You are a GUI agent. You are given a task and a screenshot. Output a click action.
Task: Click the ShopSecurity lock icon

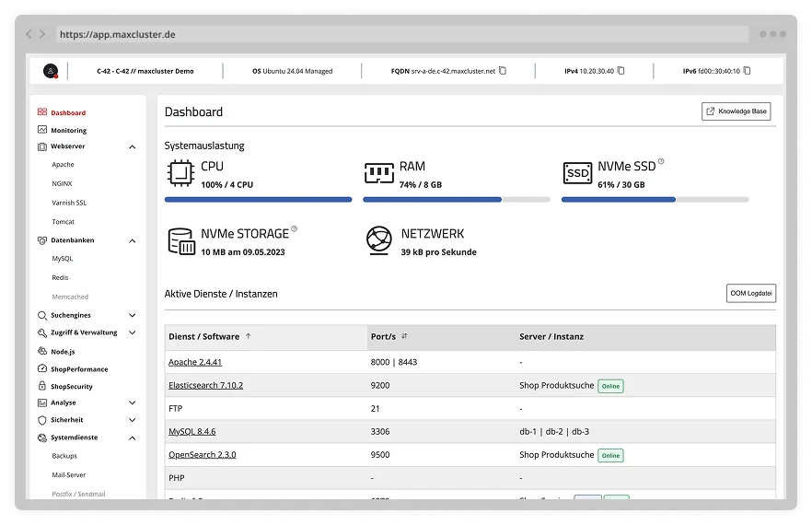point(42,386)
